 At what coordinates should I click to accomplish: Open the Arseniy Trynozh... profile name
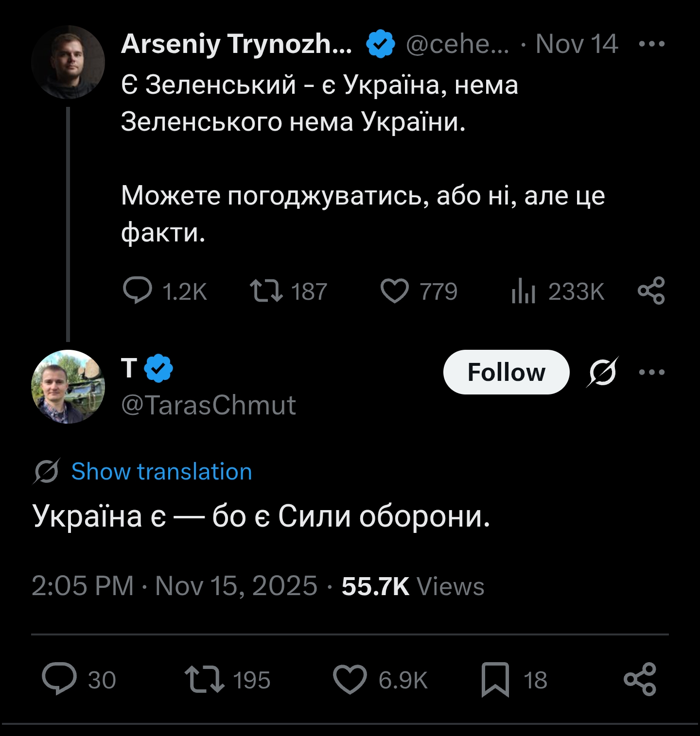pos(236,44)
